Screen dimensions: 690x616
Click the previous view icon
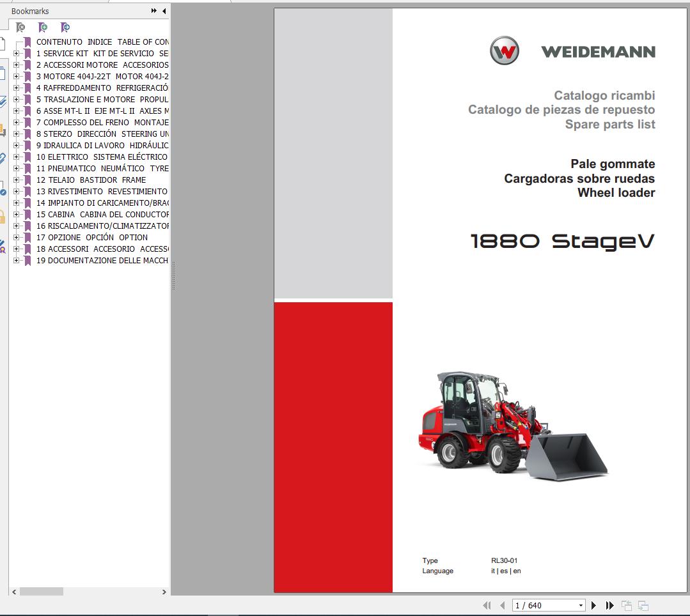pos(627,605)
